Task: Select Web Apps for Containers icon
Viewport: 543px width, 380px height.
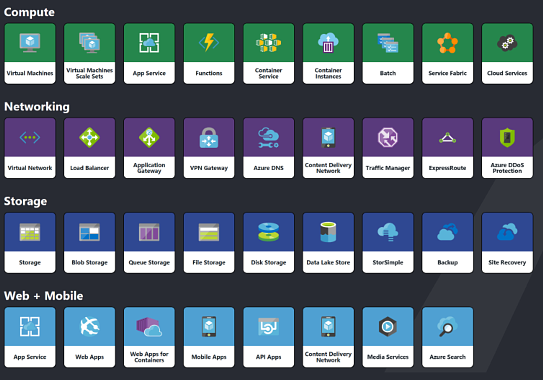Action: (x=149, y=327)
